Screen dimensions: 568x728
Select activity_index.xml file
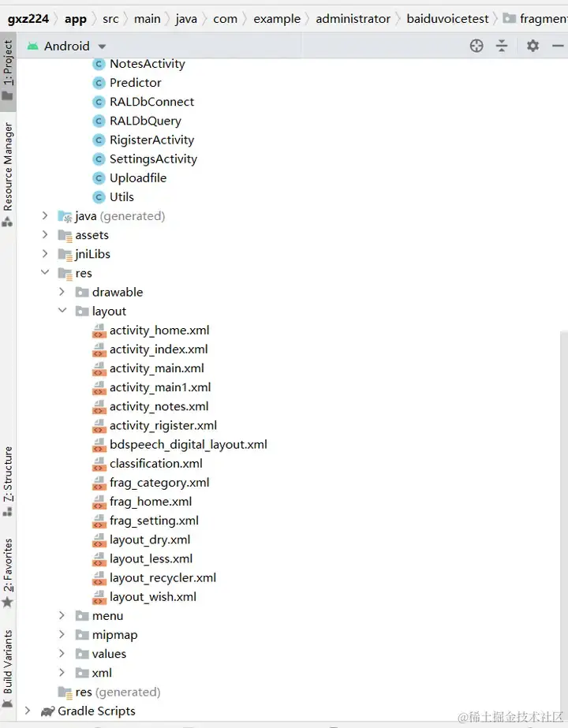click(x=159, y=349)
